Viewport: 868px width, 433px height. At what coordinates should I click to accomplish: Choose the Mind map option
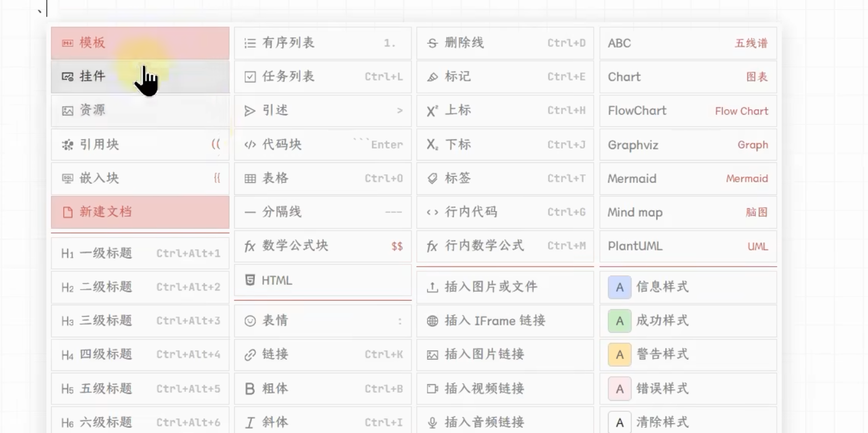click(687, 212)
